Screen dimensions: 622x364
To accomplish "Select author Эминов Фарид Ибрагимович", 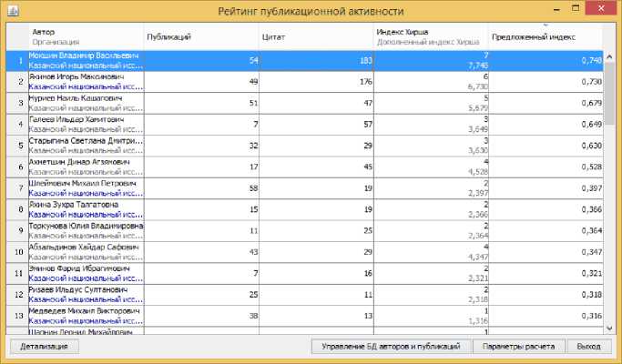I will 79,268.
